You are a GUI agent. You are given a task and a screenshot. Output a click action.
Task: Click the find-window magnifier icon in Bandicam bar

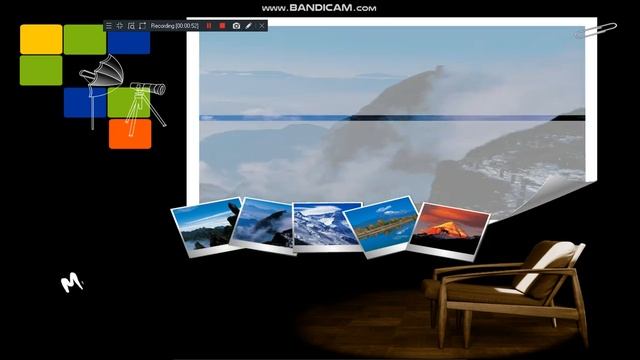pos(131,26)
